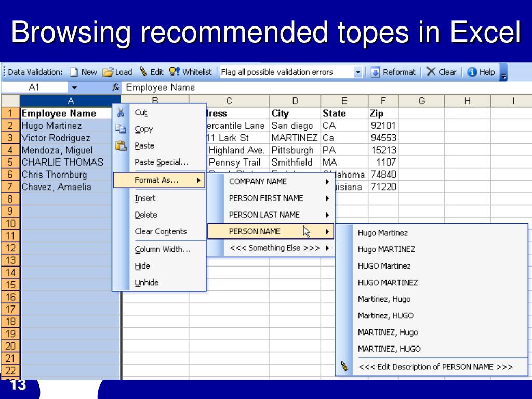
Task: Click the Copy icon in context menu
Action: (x=121, y=129)
